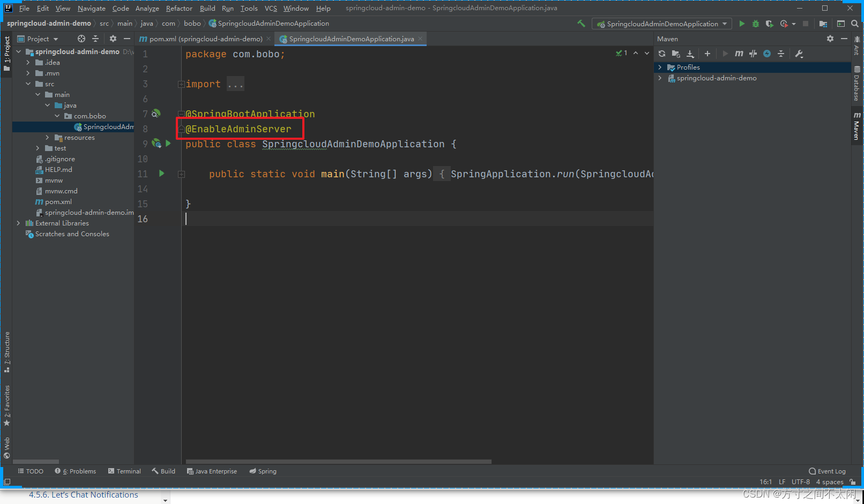The height and width of the screenshot is (504, 864).
Task: Toggle the Favorites side tool window
Action: point(7,405)
